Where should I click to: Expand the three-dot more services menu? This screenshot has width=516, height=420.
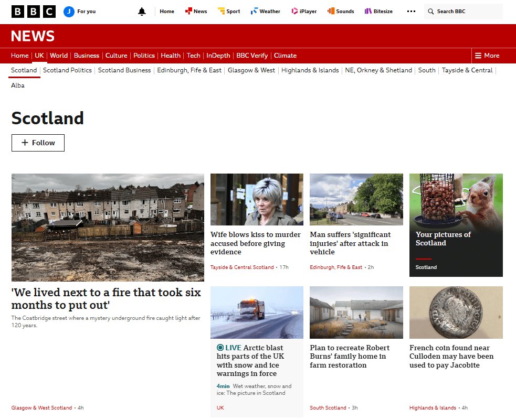[x=411, y=12]
